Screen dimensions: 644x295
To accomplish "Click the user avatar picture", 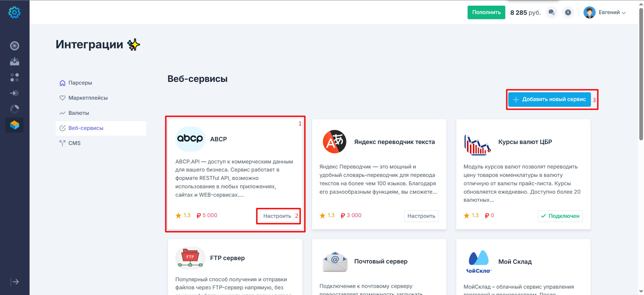I will (x=589, y=12).
